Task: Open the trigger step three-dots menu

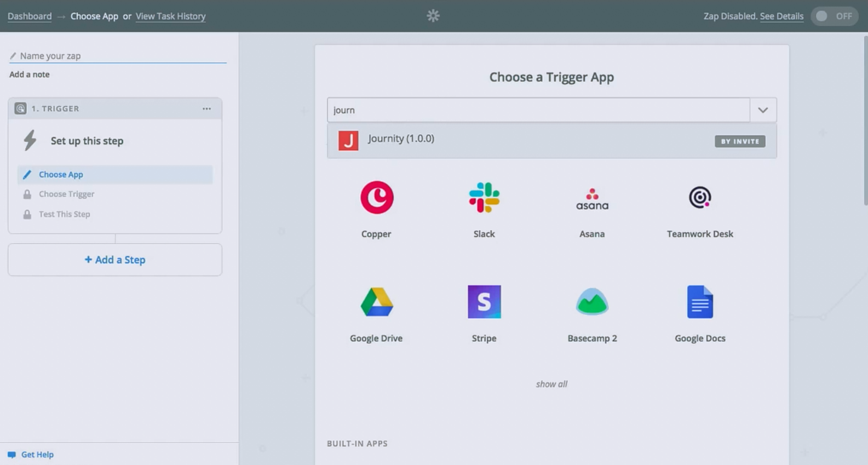Action: (206, 108)
